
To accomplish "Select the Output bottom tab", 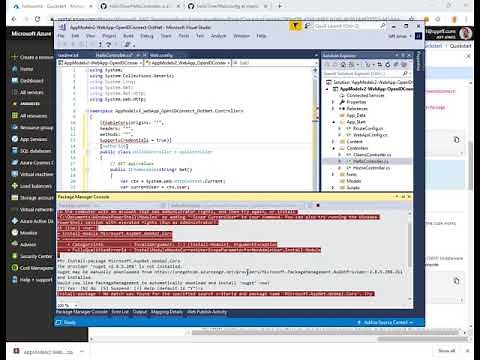I will pos(140,312).
